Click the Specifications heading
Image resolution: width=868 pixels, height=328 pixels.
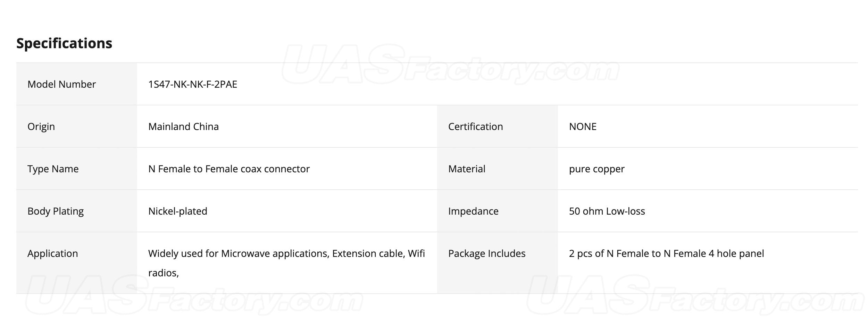click(64, 43)
